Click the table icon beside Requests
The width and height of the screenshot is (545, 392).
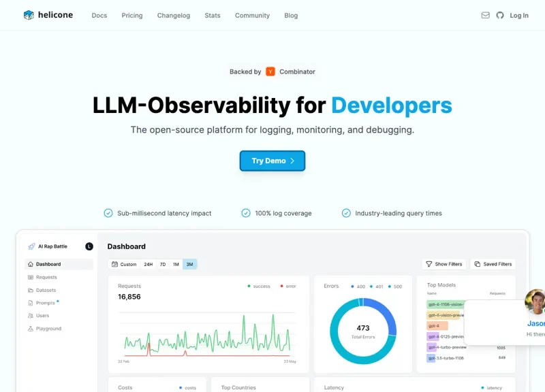31,277
